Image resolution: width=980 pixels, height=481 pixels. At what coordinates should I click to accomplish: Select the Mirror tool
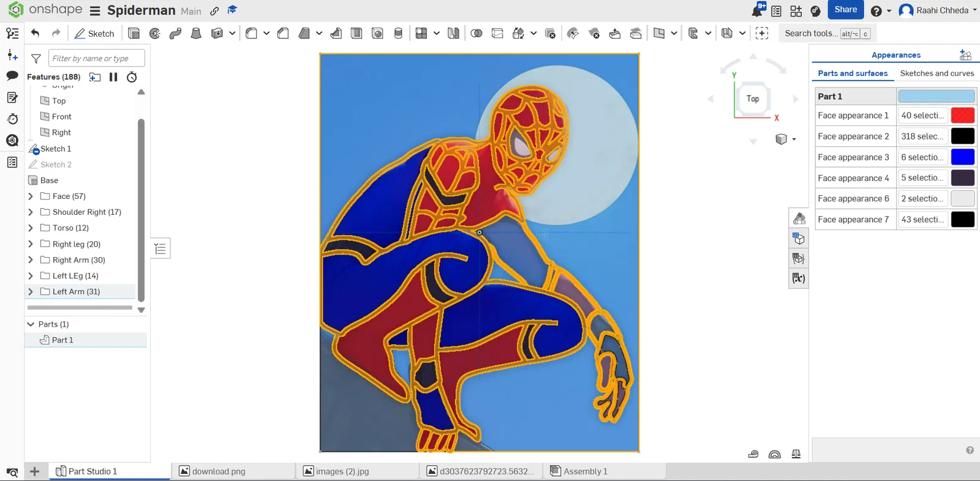coord(453,33)
